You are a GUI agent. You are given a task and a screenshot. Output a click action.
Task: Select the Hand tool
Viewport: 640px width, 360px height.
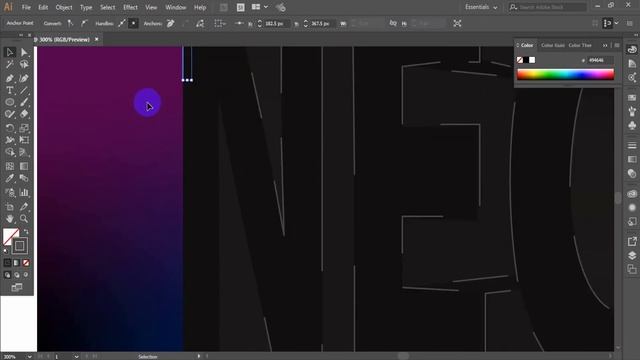pos(10,219)
